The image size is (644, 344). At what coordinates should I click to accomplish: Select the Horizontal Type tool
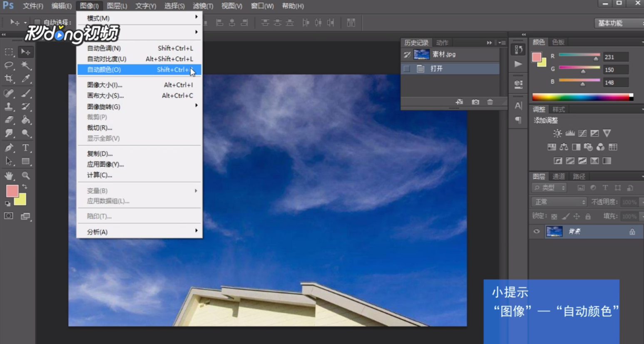pyautogui.click(x=26, y=148)
